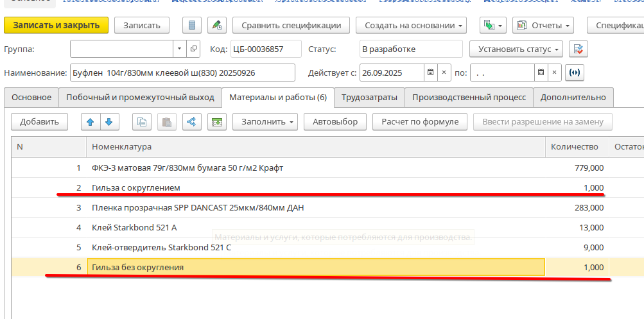Expand the Группа dropdown list
This screenshot has width=644, height=319.
pos(179,49)
